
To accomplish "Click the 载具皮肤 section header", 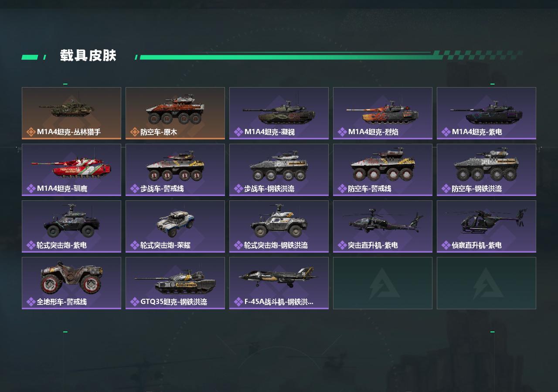I will pos(88,56).
